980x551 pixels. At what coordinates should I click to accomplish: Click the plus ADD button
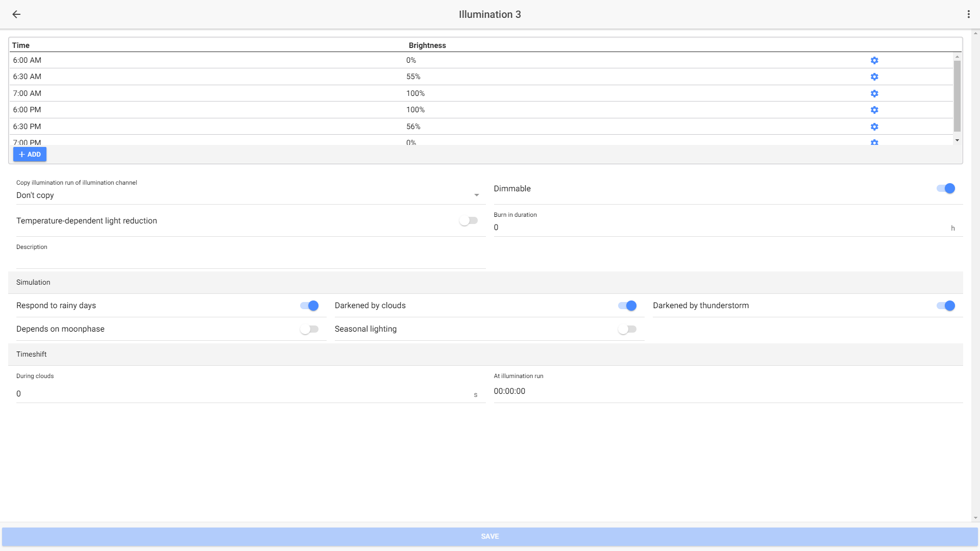30,154
